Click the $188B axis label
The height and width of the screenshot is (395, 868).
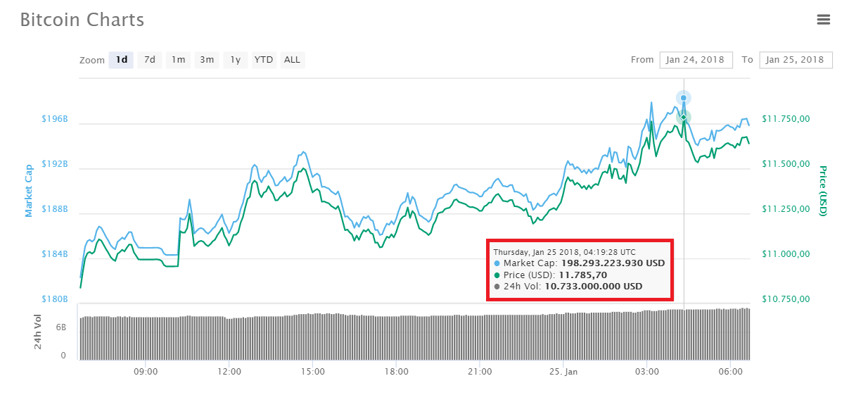pos(56,209)
